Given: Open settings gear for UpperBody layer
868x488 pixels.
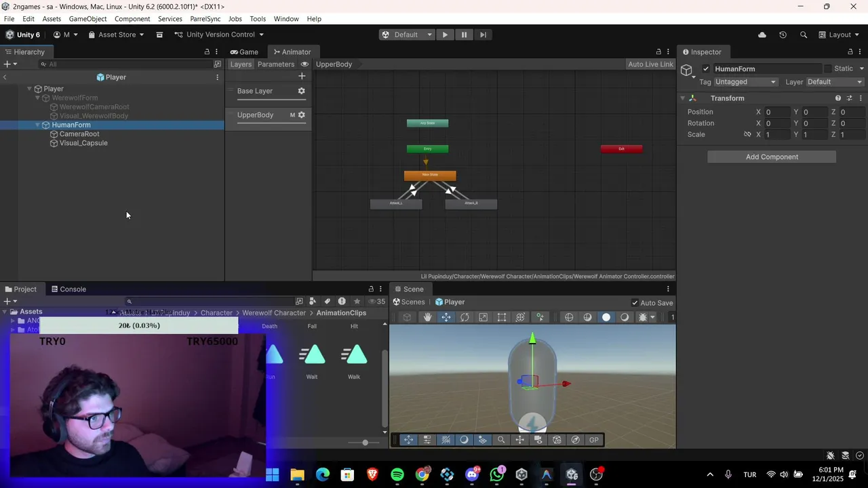Looking at the screenshot, I should [302, 115].
